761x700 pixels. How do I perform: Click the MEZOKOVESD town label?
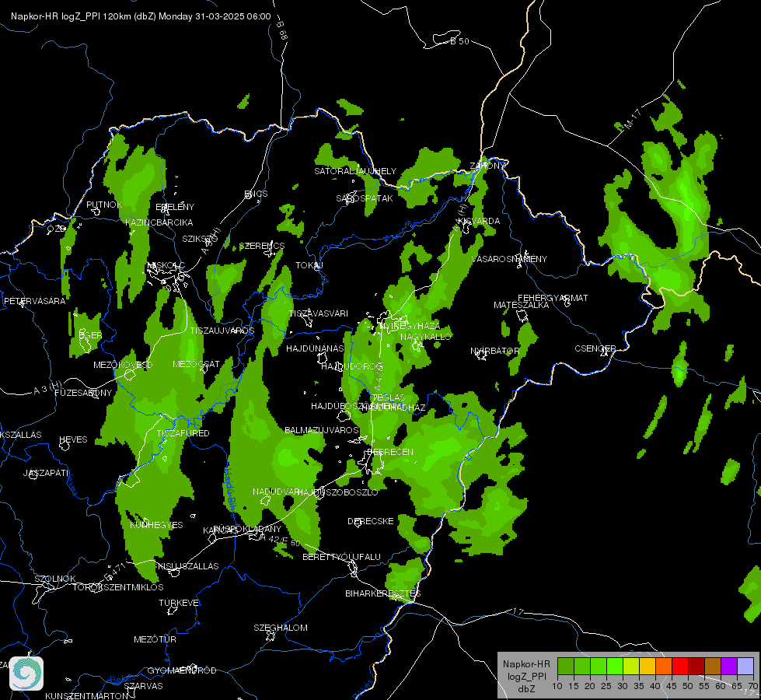point(123,365)
